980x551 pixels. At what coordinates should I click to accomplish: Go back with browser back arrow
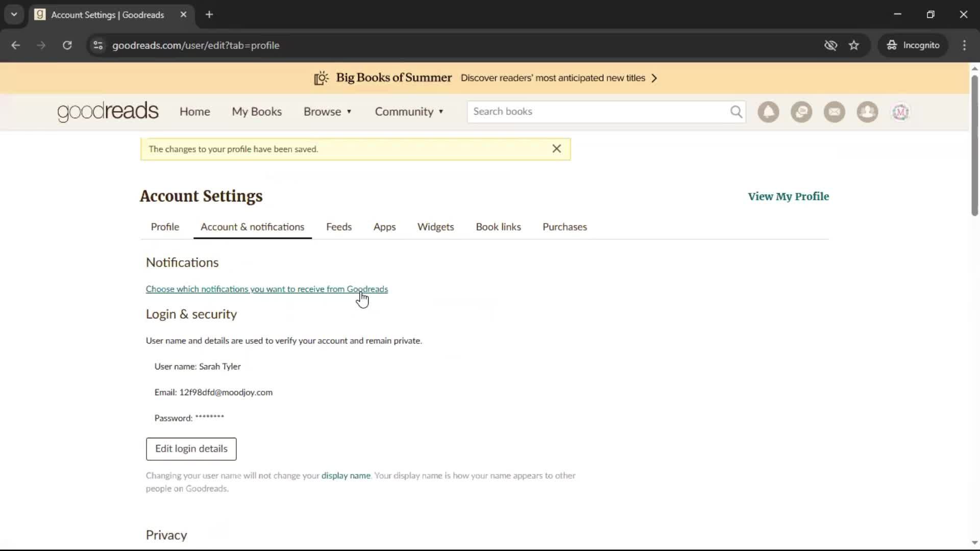pos(16,45)
